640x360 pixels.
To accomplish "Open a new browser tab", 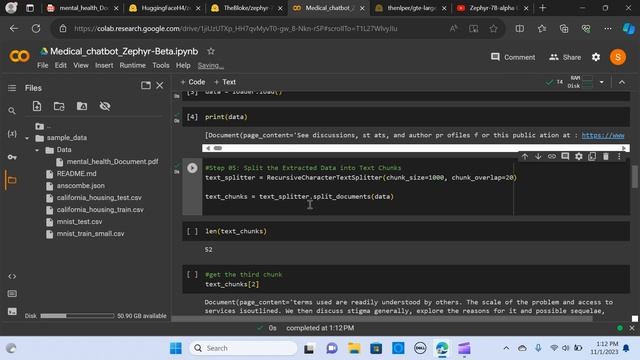I will pyautogui.click(x=542, y=8).
